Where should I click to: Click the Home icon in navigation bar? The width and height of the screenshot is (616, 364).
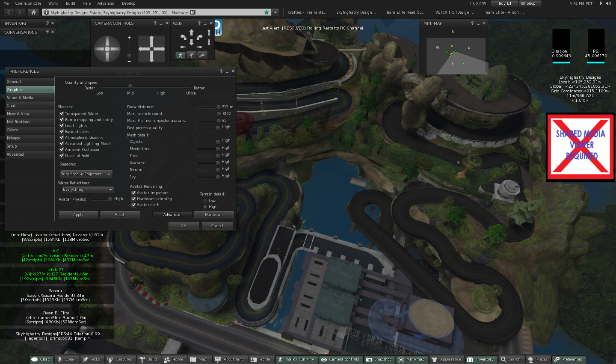(x=34, y=12)
